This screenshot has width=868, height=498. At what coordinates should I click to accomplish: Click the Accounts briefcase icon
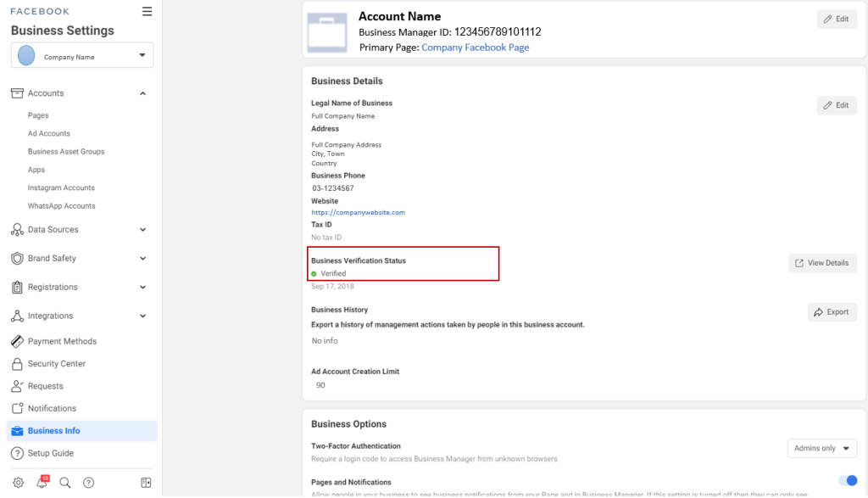pos(17,93)
